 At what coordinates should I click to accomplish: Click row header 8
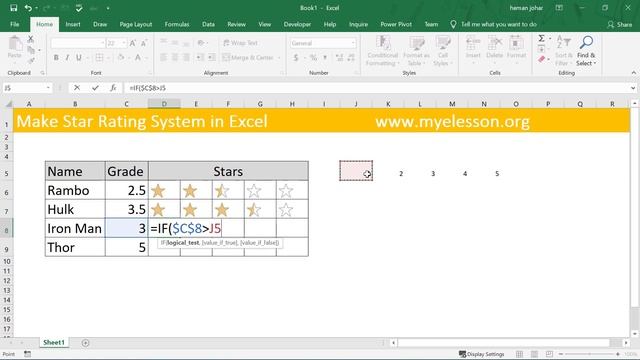[x=7, y=230]
